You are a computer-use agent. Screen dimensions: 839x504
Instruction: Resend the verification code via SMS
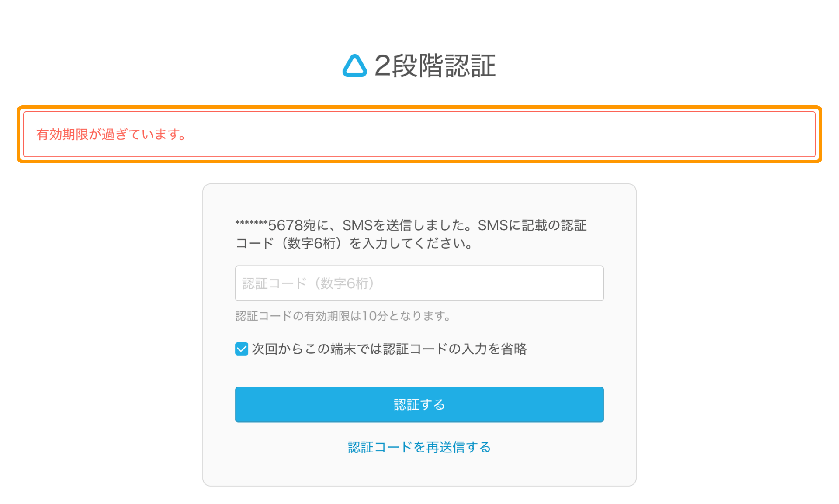tap(419, 447)
